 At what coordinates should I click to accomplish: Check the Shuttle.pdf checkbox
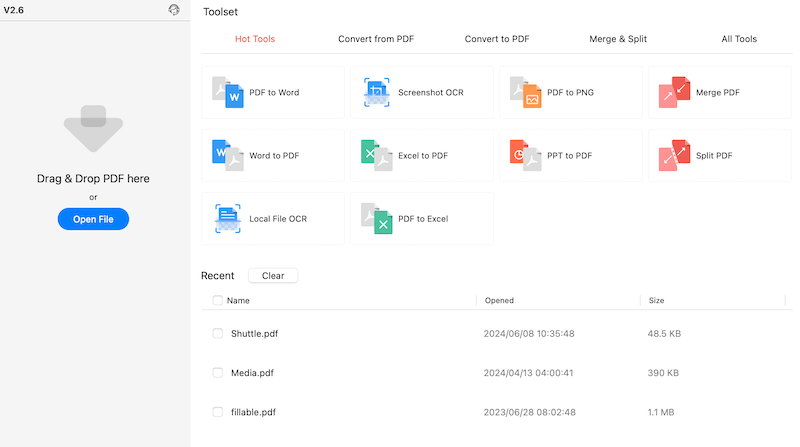(218, 334)
